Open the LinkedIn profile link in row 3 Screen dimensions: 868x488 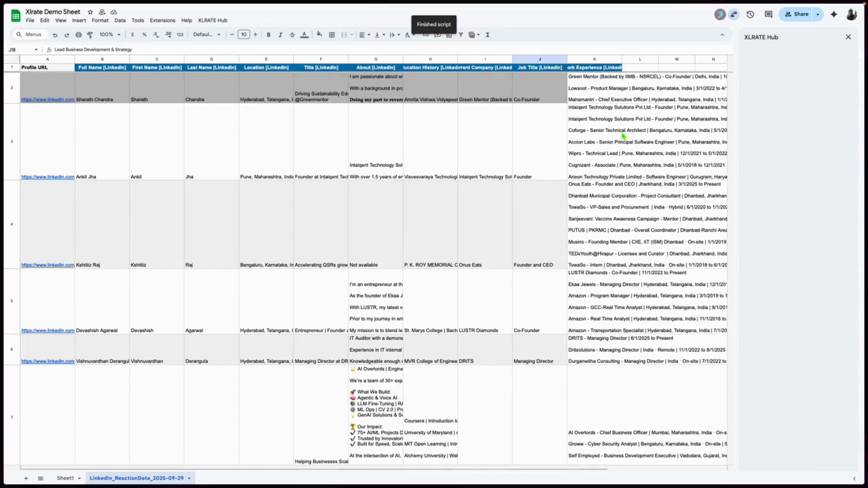pyautogui.click(x=47, y=177)
